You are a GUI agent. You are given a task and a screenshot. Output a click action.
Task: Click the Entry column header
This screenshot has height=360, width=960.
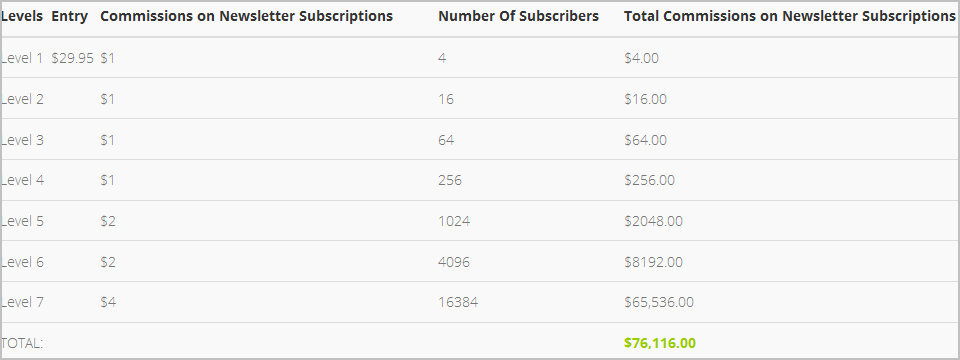70,17
